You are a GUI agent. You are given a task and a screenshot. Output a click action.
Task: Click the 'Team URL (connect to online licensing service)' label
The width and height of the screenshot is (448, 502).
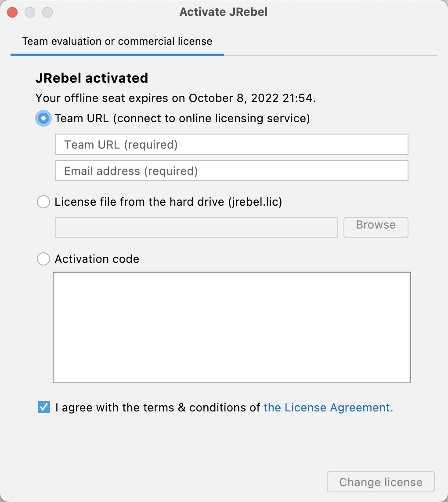182,118
